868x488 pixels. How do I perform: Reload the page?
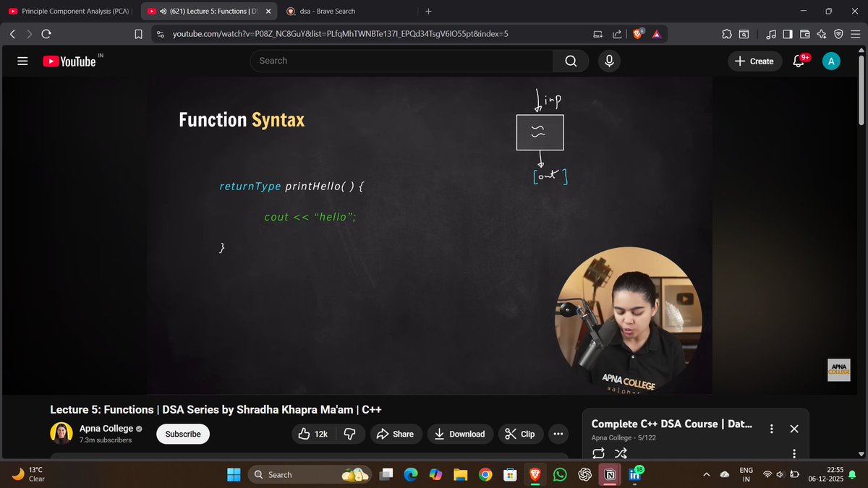(x=46, y=33)
